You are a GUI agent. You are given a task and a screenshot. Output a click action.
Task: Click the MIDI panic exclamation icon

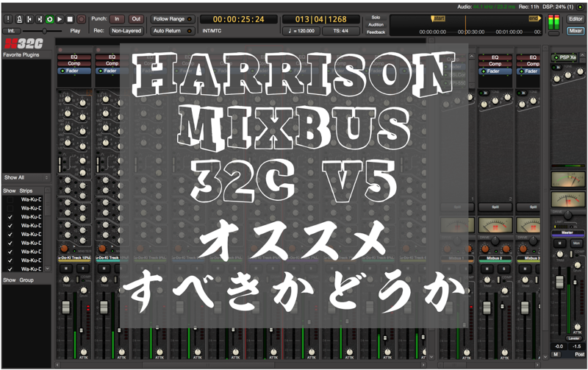click(8, 19)
